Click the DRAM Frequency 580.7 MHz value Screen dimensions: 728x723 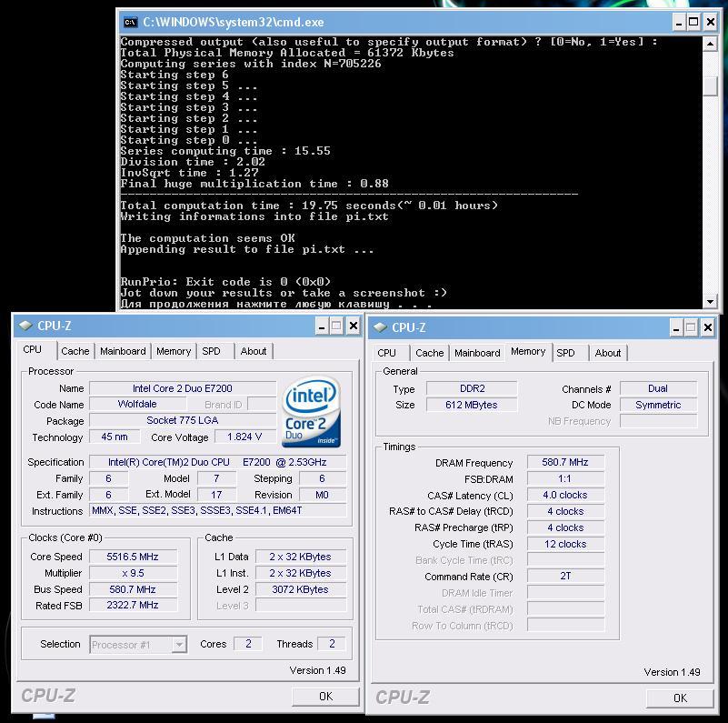[565, 462]
